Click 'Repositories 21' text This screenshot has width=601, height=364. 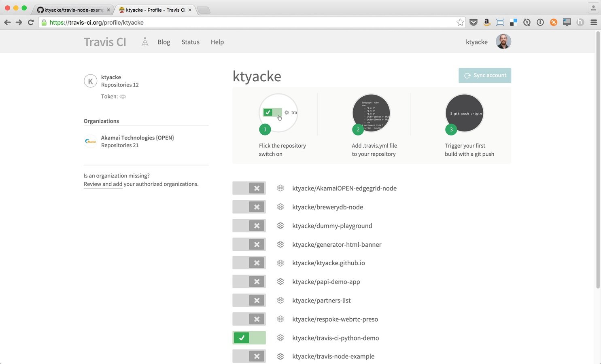pyautogui.click(x=120, y=145)
